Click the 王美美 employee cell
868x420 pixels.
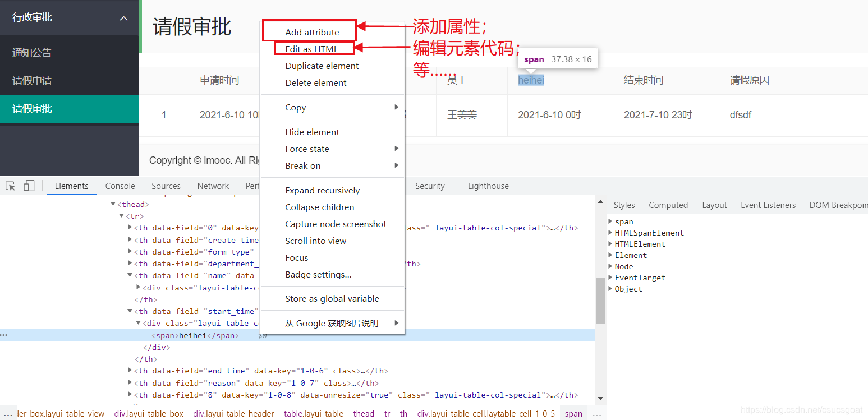[462, 115]
